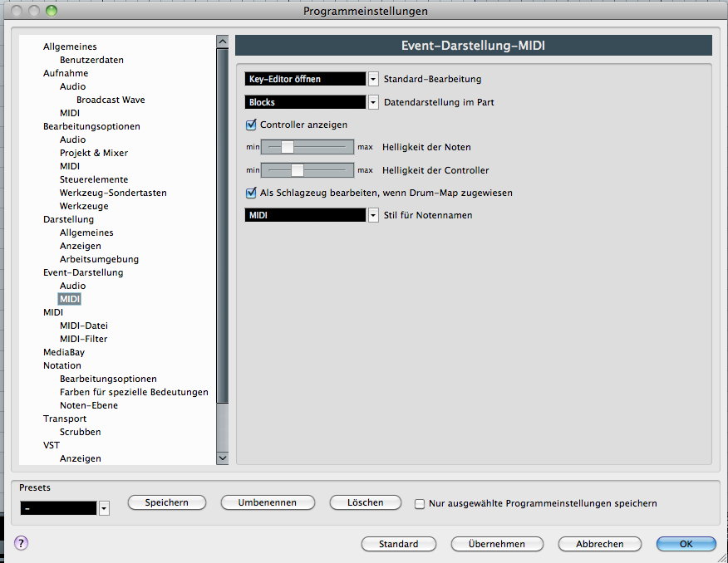728x563 pixels.
Task: Select the Projekt & Mixer item
Action: (94, 153)
